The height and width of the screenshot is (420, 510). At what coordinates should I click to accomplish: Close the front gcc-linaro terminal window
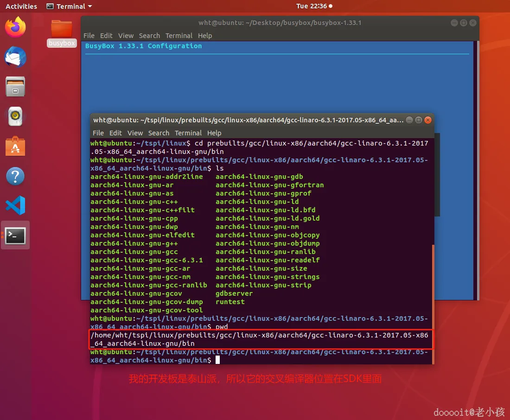click(428, 120)
